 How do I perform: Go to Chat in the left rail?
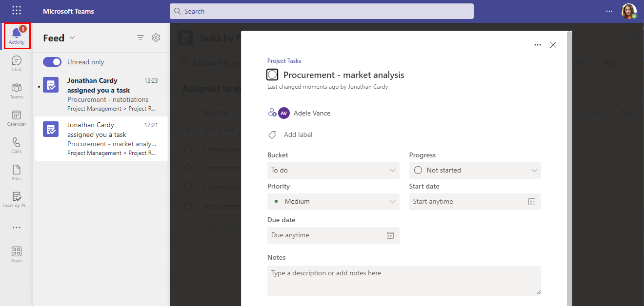pyautogui.click(x=17, y=63)
